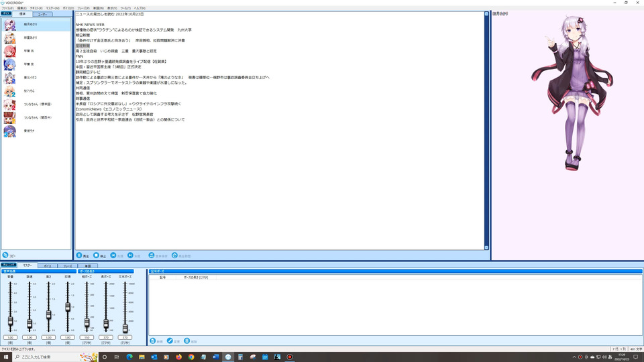This screenshot has width=644, height=362.
Task: Switch to the 単語 tuning tab
Action: pos(87,266)
